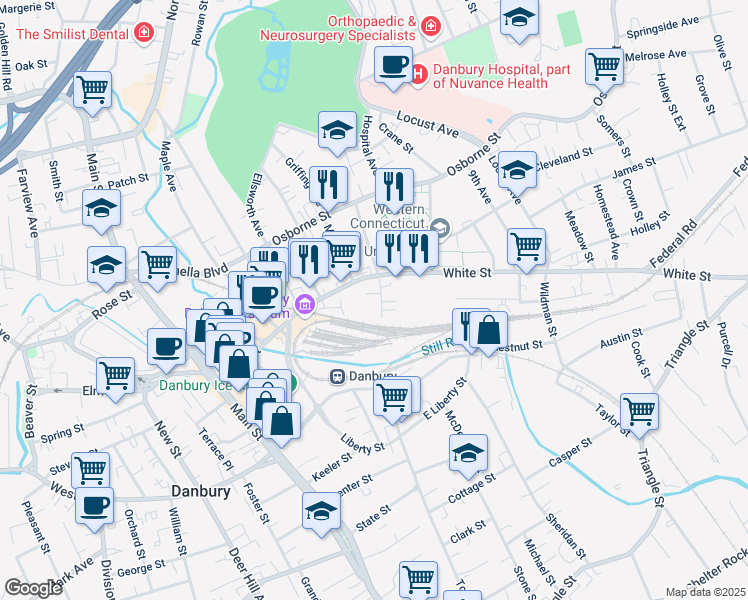Viewport: 748px width, 600px height.
Task: Click the Casper St street label
Action: [570, 452]
